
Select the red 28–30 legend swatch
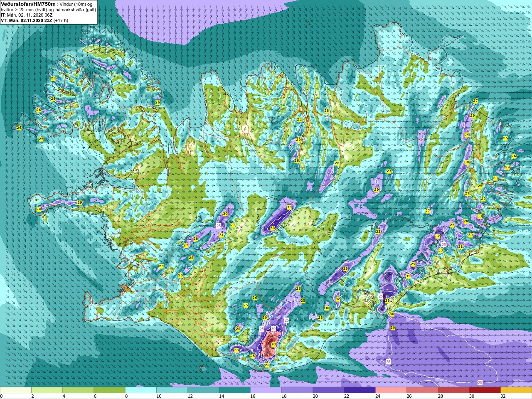coord(453,390)
